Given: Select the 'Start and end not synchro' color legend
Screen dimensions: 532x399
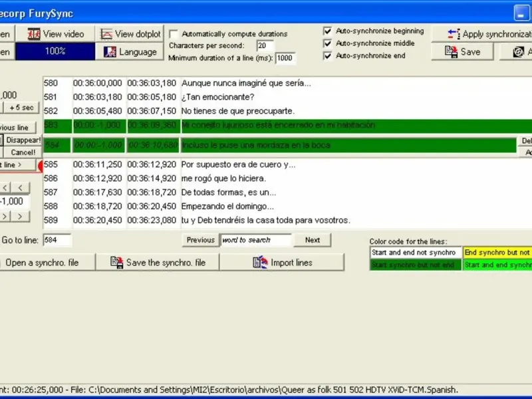Looking at the screenshot, I should [416, 253].
